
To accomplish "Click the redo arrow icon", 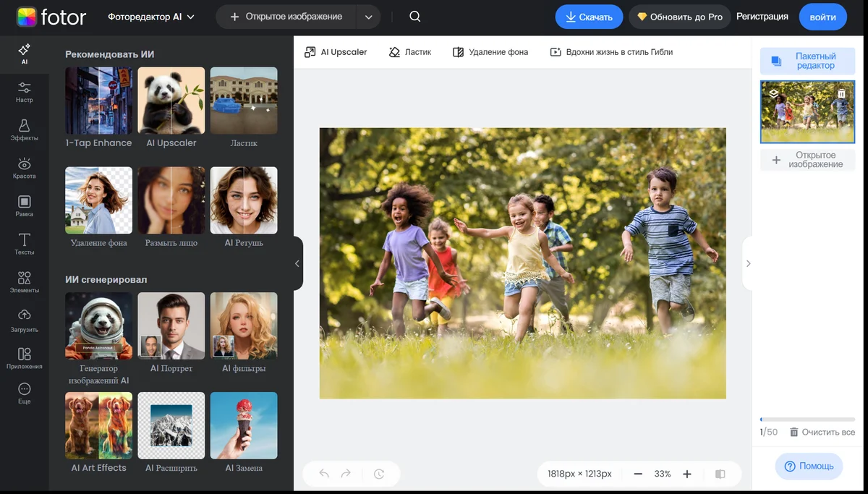I will pyautogui.click(x=346, y=474).
